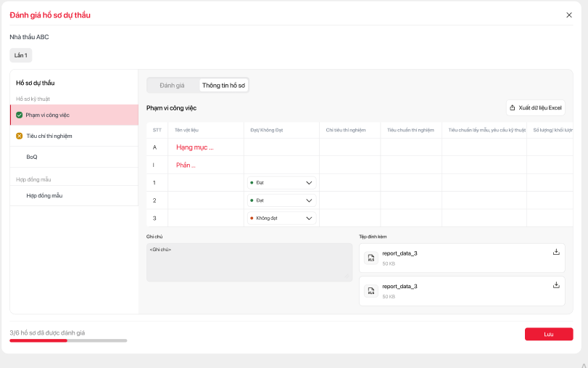Select the Thông tin hồ sơ tab
Image resolution: width=588 pixels, height=368 pixels.
(223, 86)
